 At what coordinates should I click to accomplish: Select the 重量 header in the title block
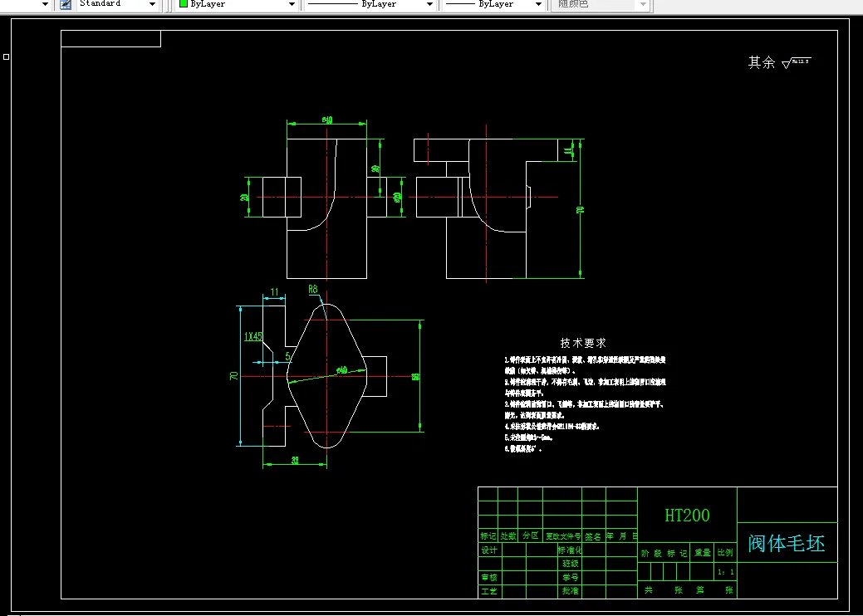pyautogui.click(x=703, y=553)
